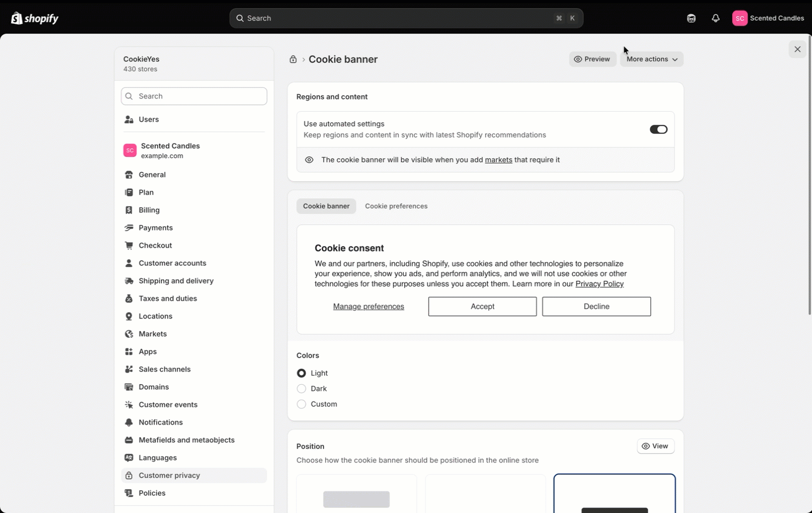
Task: Click the Scented Candles example.com store entry
Action: [194, 150]
